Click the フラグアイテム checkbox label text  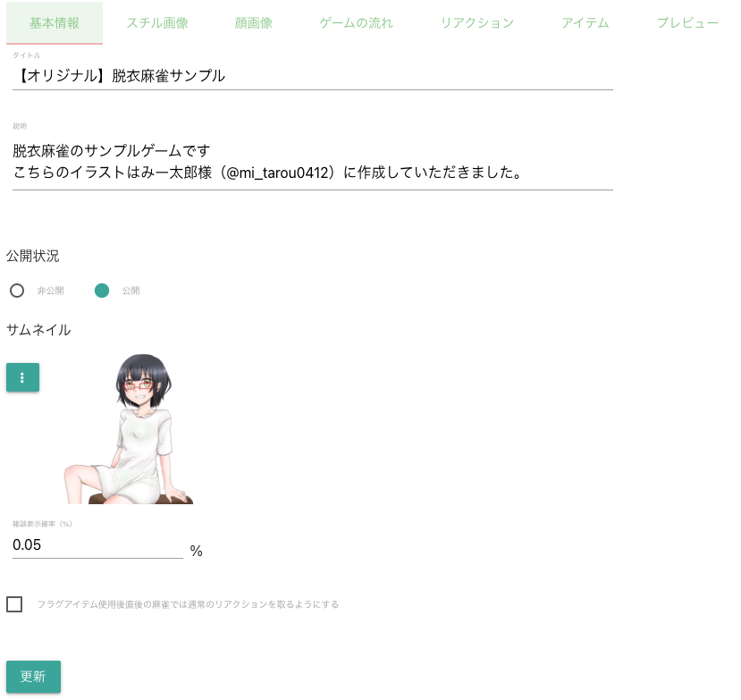tap(188, 604)
